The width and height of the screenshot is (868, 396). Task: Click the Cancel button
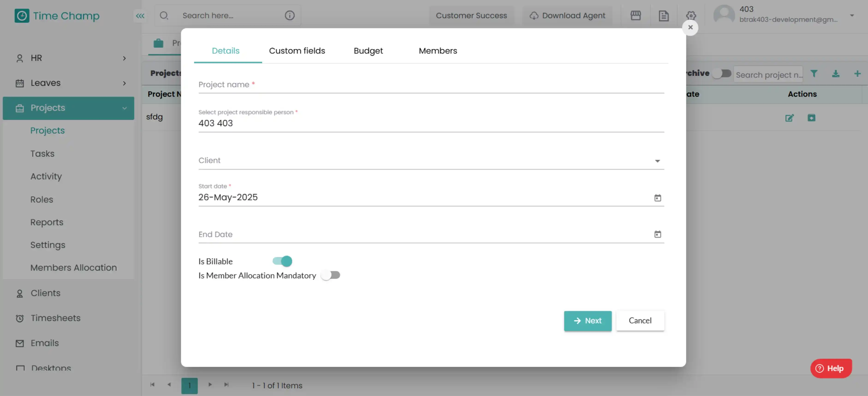click(640, 320)
